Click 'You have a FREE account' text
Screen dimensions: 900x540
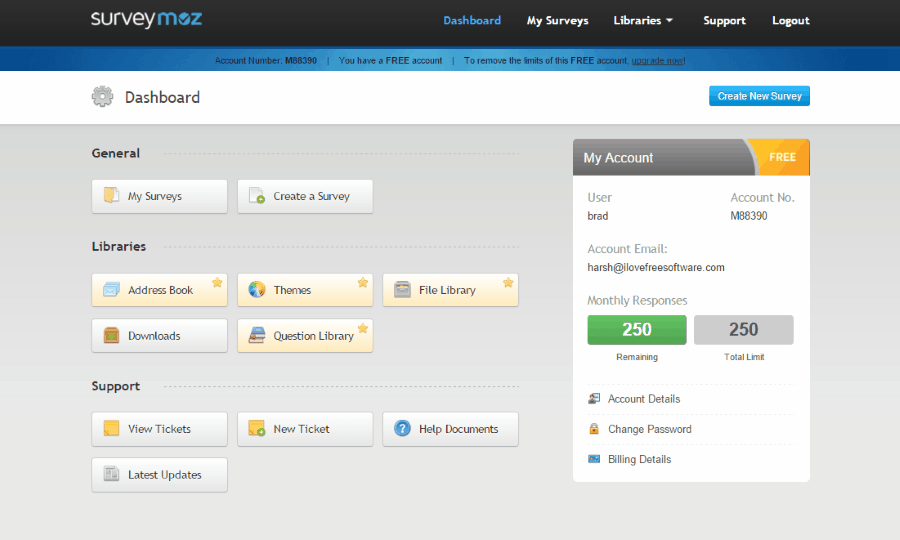(390, 60)
